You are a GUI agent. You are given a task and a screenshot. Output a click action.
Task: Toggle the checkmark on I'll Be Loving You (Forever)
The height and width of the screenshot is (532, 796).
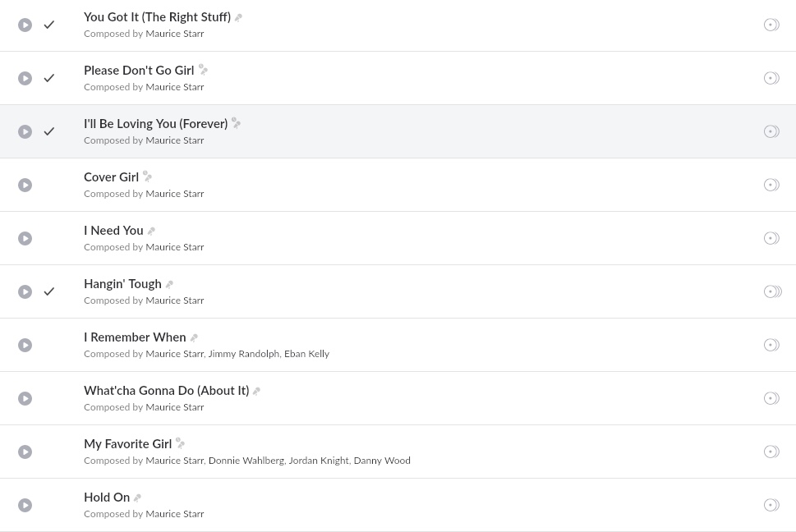pos(48,131)
